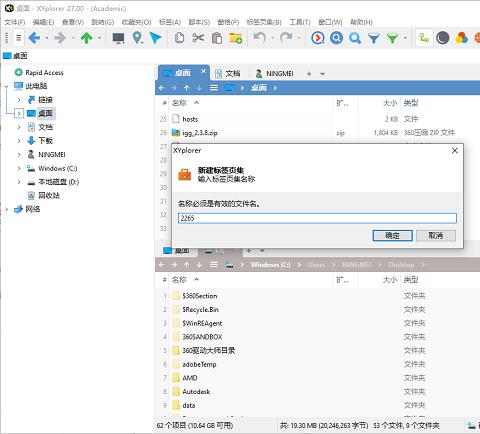Click the 确定 button in dialog
The image size is (480, 434).
click(392, 235)
